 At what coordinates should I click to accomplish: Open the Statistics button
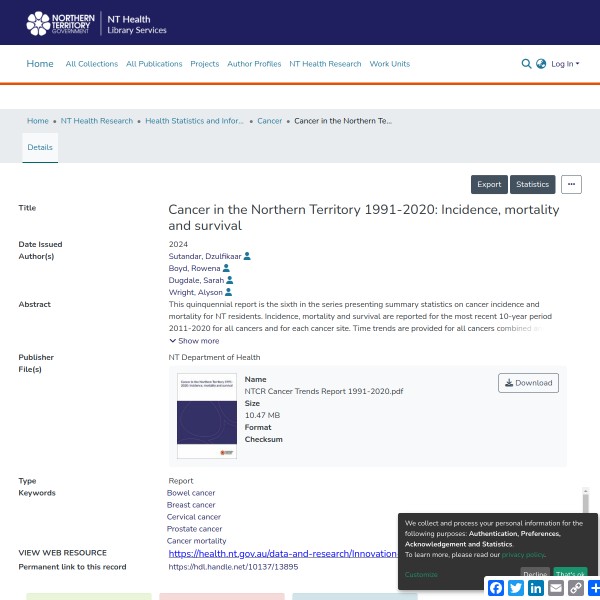point(532,184)
